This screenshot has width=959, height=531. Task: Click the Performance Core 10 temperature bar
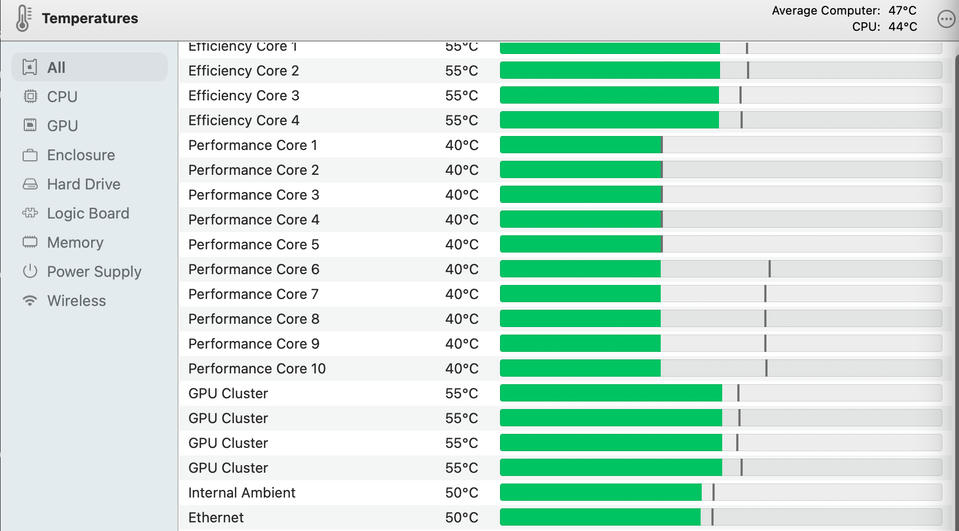pyautogui.click(x=721, y=368)
